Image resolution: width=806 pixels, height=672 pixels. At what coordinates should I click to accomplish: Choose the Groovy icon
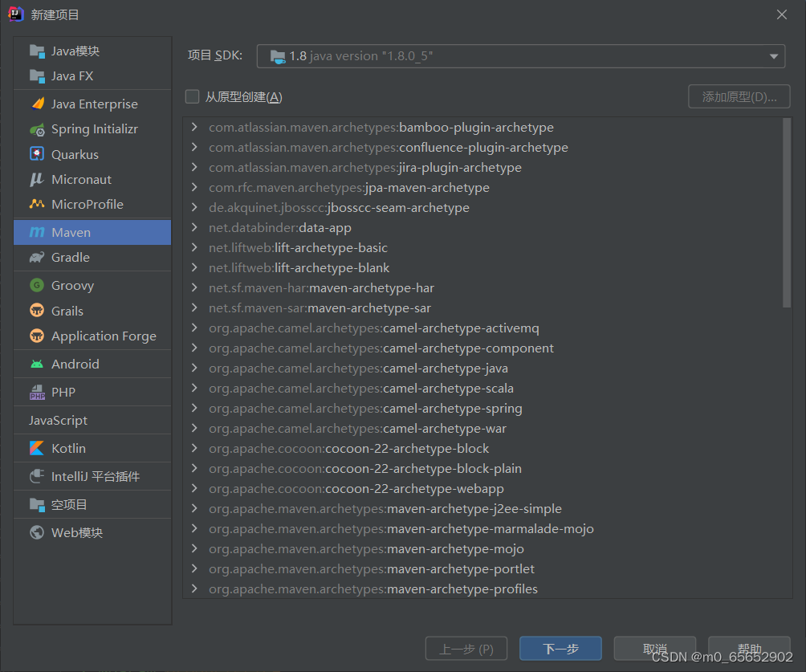[x=37, y=285]
